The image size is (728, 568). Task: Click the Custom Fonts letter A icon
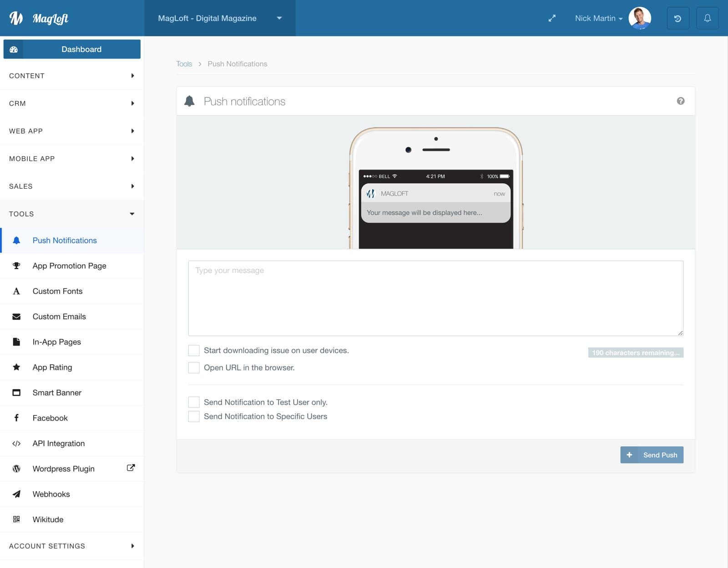click(x=16, y=291)
